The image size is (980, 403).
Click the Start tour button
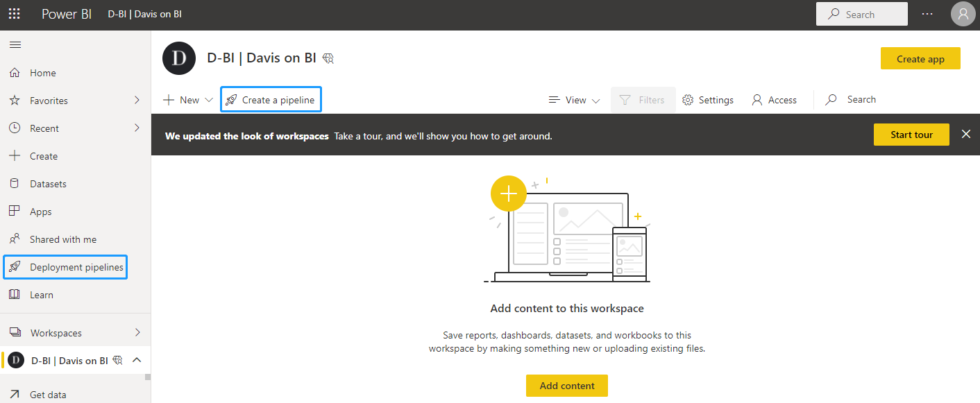pyautogui.click(x=911, y=134)
